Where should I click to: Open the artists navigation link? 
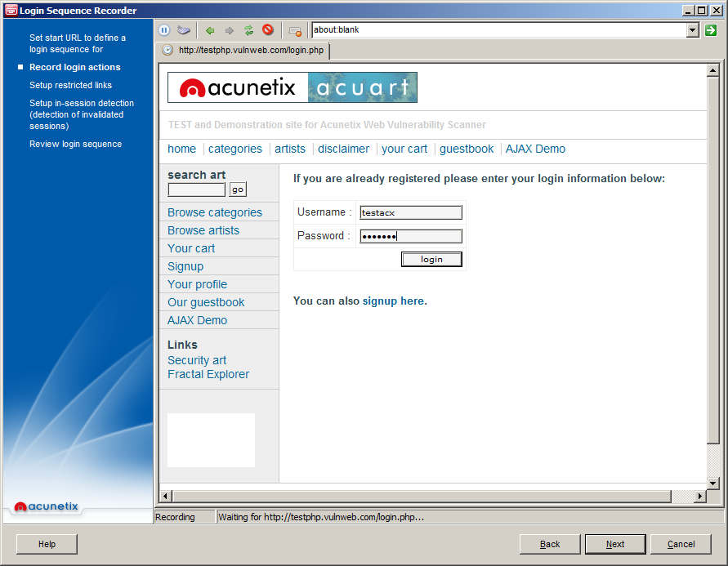pyautogui.click(x=290, y=149)
